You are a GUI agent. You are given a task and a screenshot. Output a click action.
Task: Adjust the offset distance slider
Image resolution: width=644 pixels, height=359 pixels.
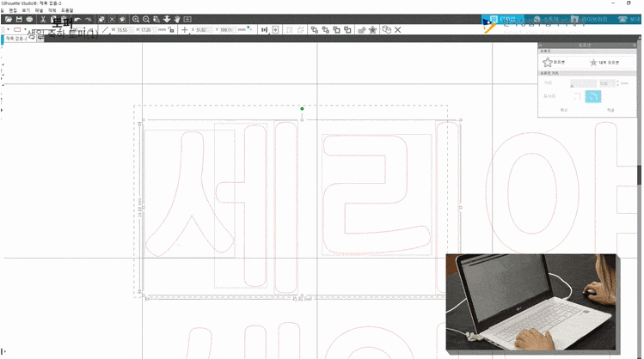(x=583, y=83)
